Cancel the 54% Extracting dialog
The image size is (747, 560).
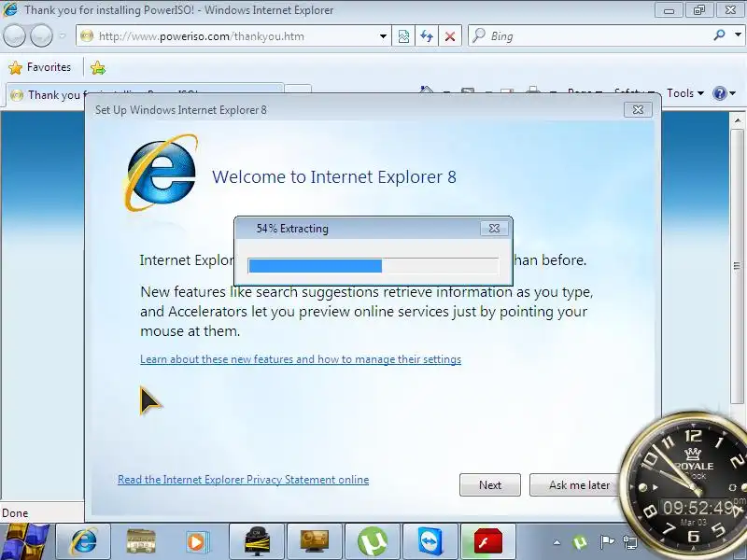coord(495,228)
